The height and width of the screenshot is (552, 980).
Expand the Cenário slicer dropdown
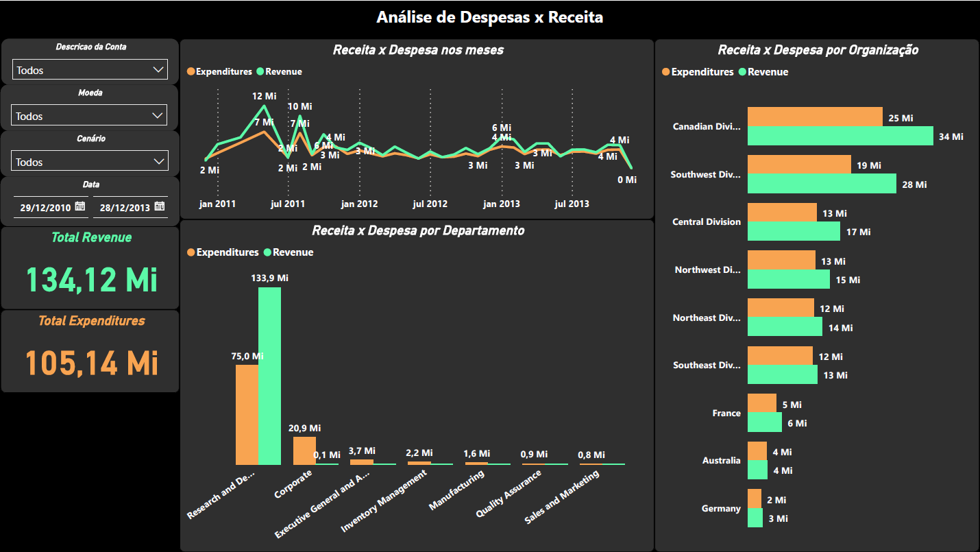90,161
